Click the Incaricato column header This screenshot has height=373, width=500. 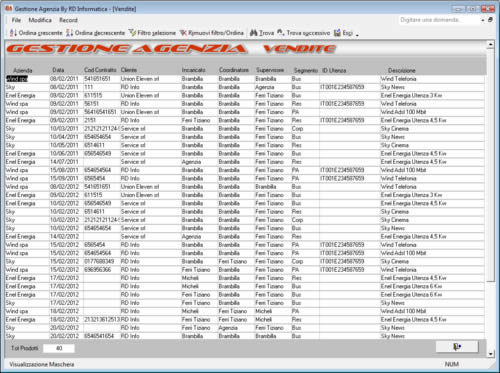click(193, 70)
